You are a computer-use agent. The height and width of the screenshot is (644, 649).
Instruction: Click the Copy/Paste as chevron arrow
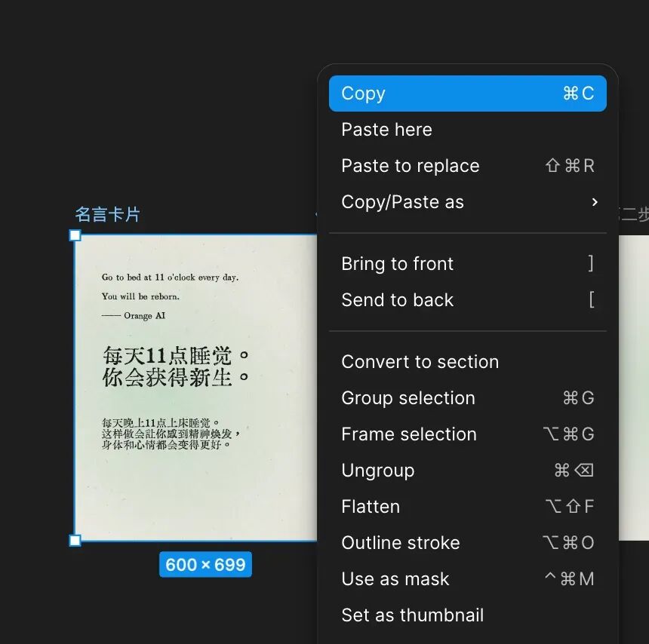click(x=595, y=202)
